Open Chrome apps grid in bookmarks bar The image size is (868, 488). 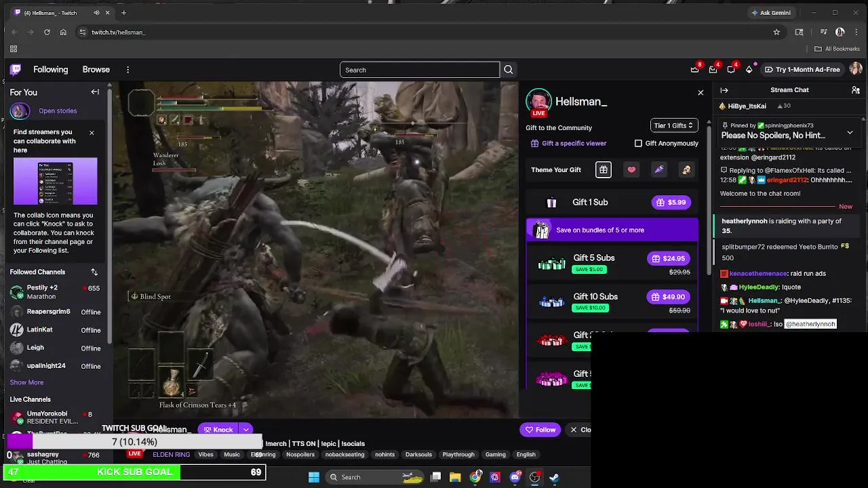pos(13,49)
